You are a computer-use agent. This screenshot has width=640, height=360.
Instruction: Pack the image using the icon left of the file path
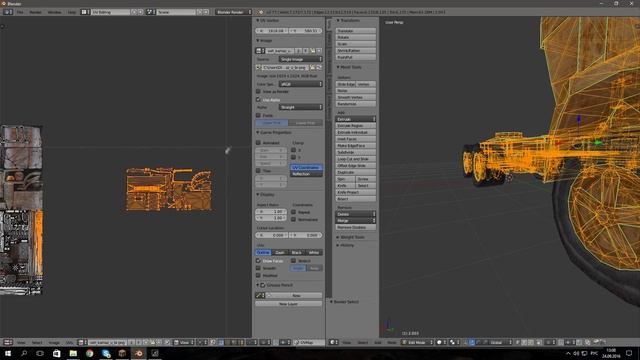pos(258,67)
